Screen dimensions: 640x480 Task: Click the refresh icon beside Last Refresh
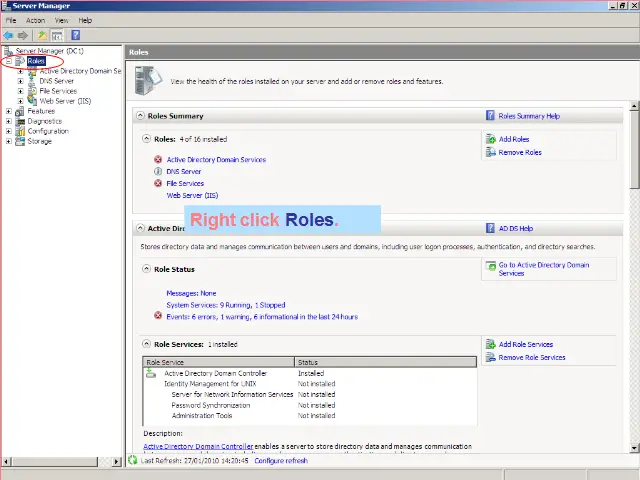click(133, 460)
